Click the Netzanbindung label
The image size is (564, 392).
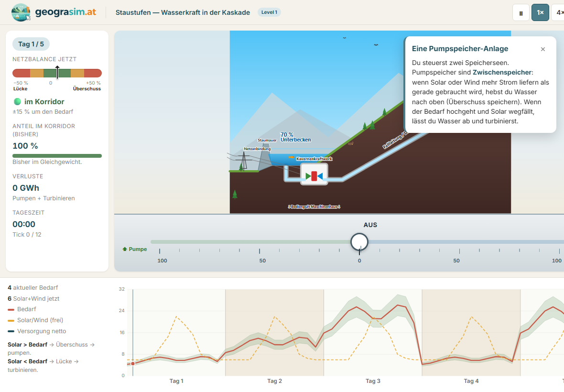(x=257, y=149)
